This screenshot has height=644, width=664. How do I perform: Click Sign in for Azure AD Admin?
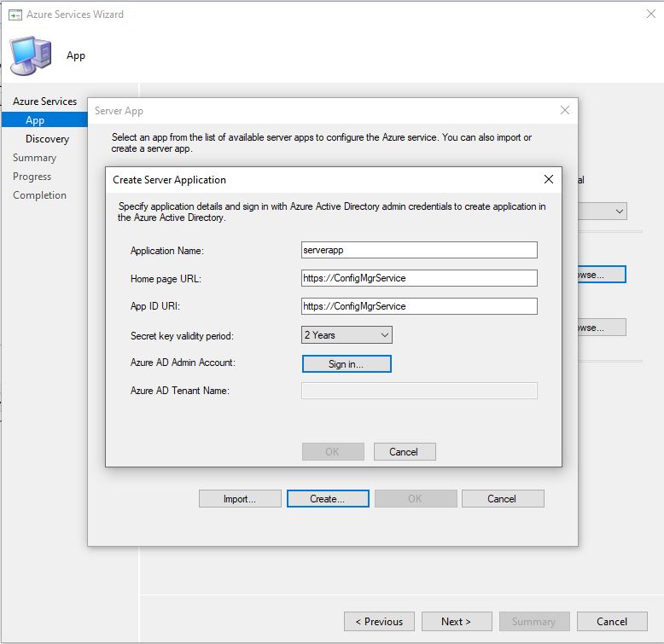pyautogui.click(x=347, y=364)
